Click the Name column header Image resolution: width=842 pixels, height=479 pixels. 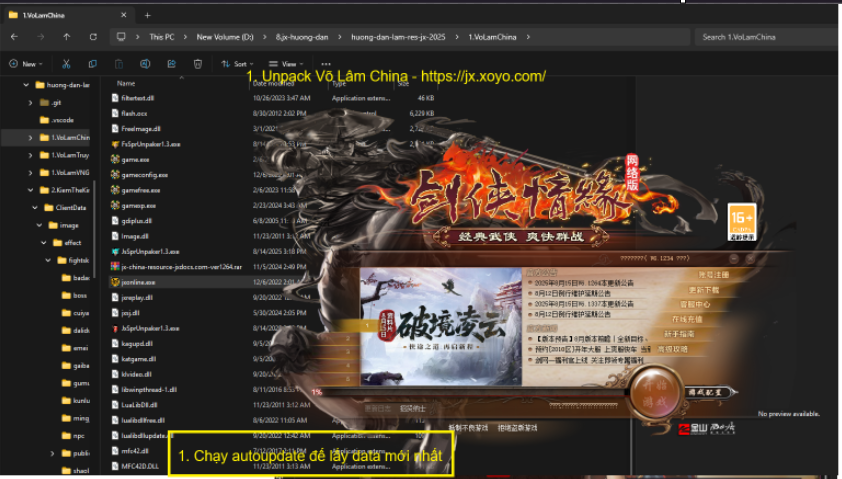pos(126,83)
